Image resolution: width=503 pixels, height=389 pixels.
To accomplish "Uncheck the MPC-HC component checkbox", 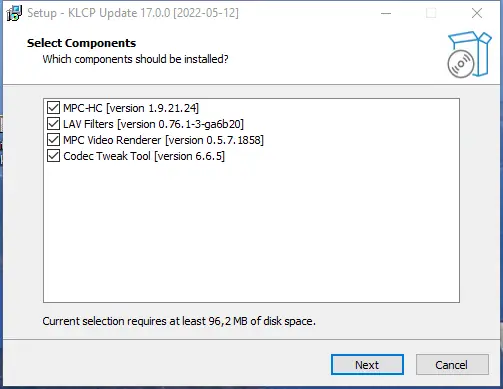I will (x=53, y=108).
